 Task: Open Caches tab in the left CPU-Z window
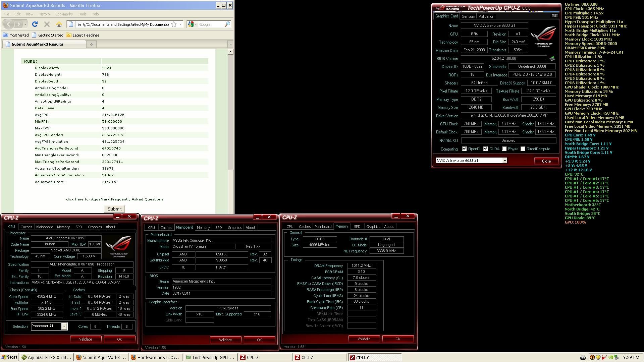[x=26, y=227]
